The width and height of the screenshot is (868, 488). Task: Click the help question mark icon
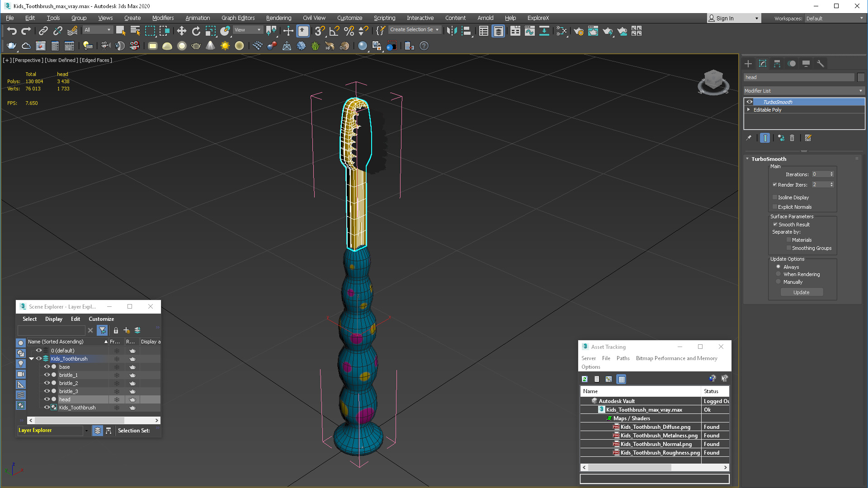point(424,46)
